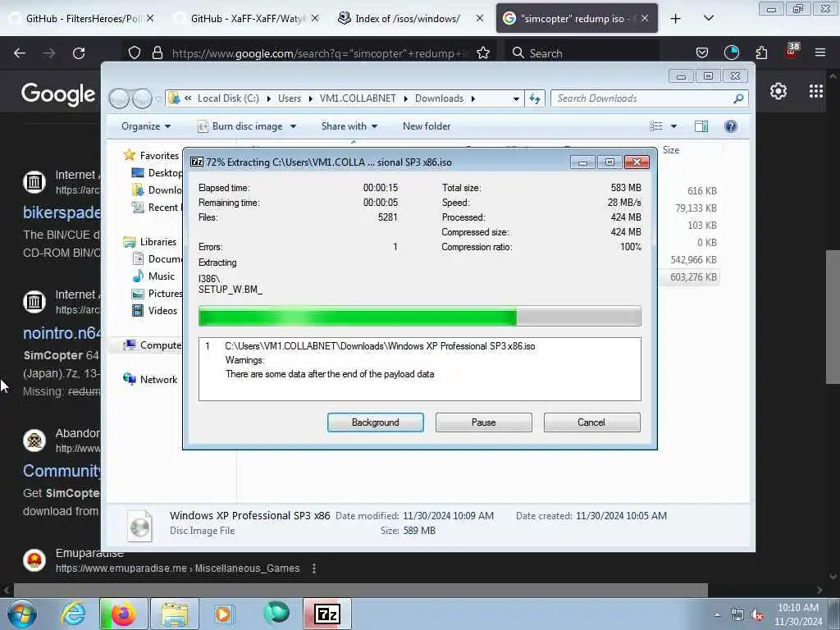Open Google settings gear icon
The image size is (840, 630).
[x=778, y=92]
